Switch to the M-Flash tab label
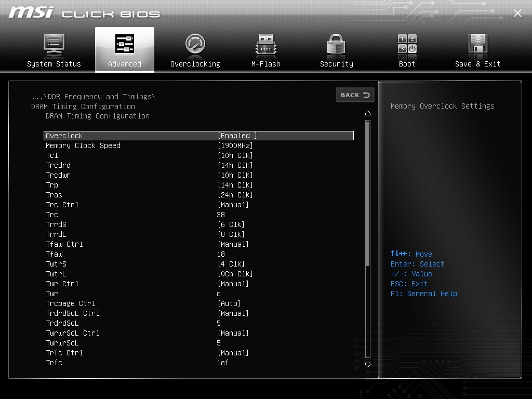 [x=266, y=64]
